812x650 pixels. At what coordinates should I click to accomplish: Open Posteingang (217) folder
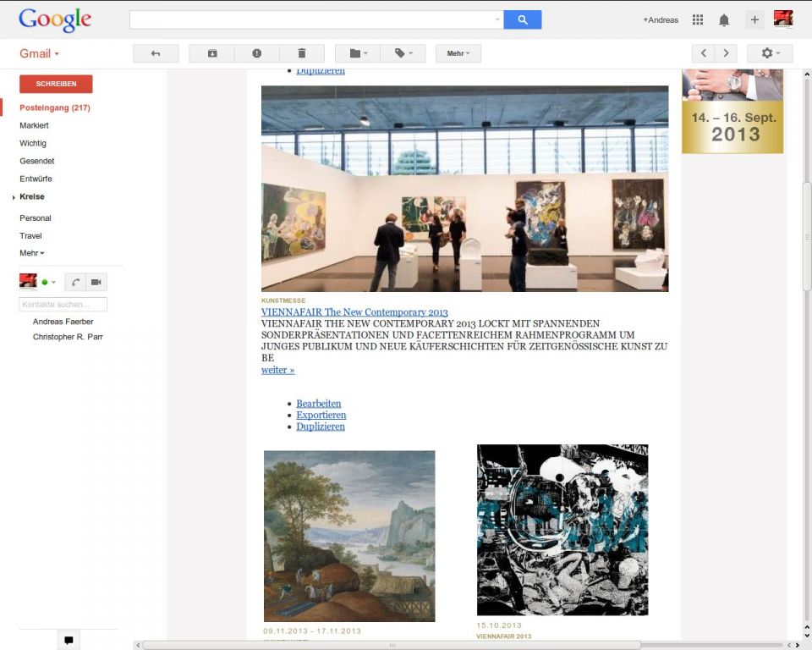pyautogui.click(x=55, y=107)
